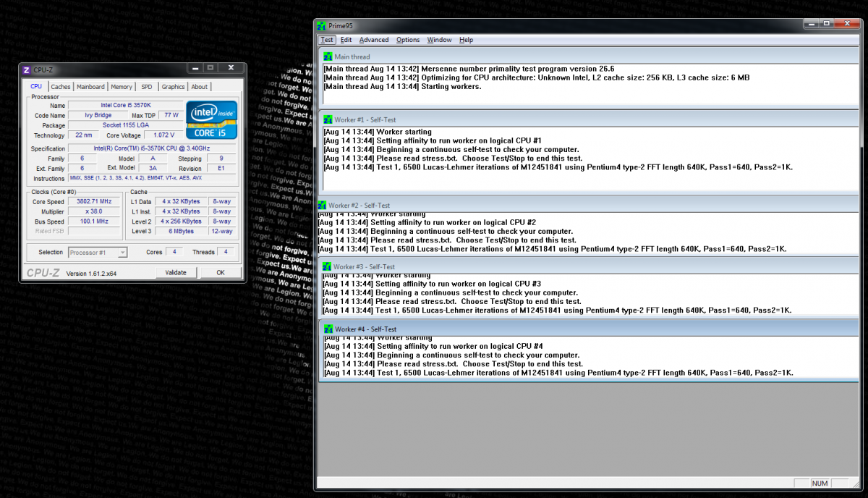Screen dimensions: 868x498
Task: Switch to the About tab
Action: [x=199, y=87]
